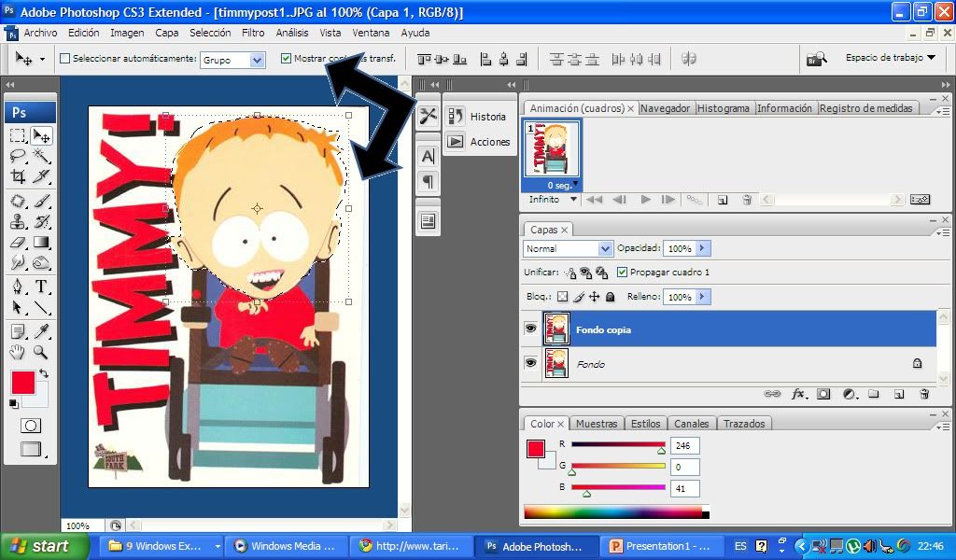
Task: Switch to the Navegador tab
Action: point(665,108)
